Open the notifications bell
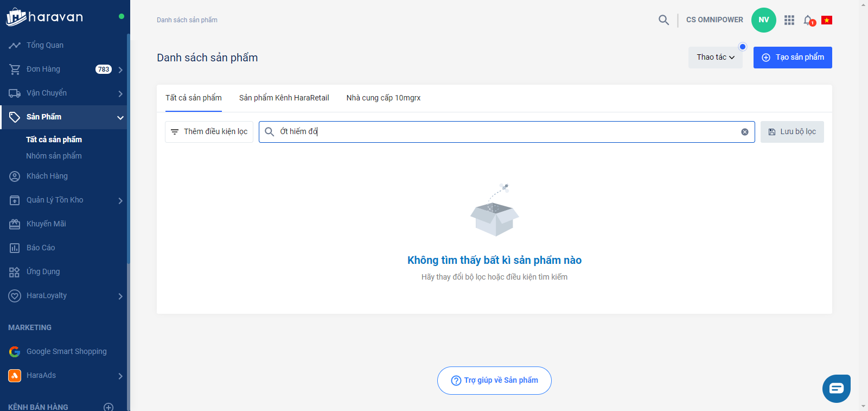868x411 pixels. click(x=808, y=20)
